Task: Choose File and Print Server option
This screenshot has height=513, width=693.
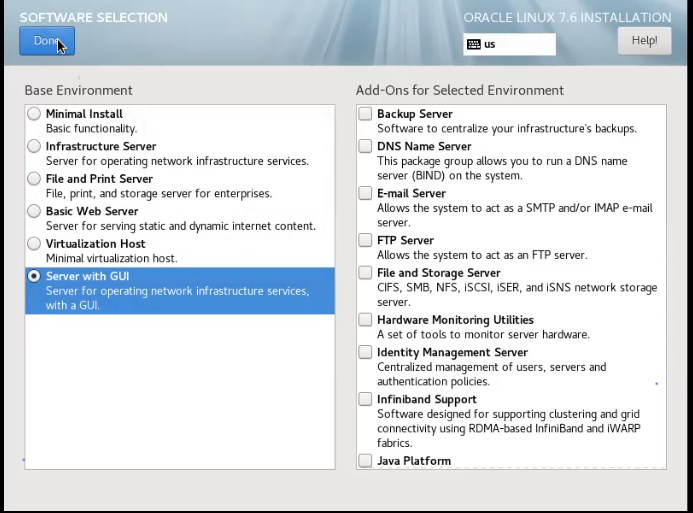Action: (34, 179)
